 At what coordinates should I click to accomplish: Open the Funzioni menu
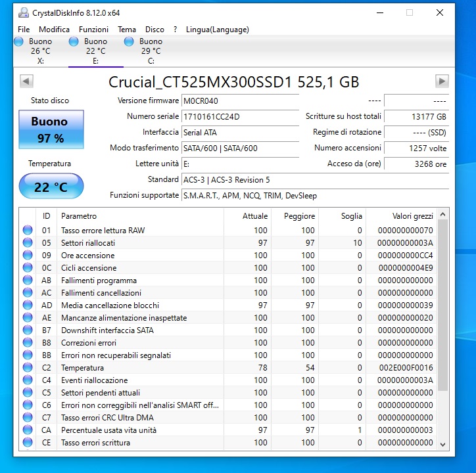[x=93, y=30]
